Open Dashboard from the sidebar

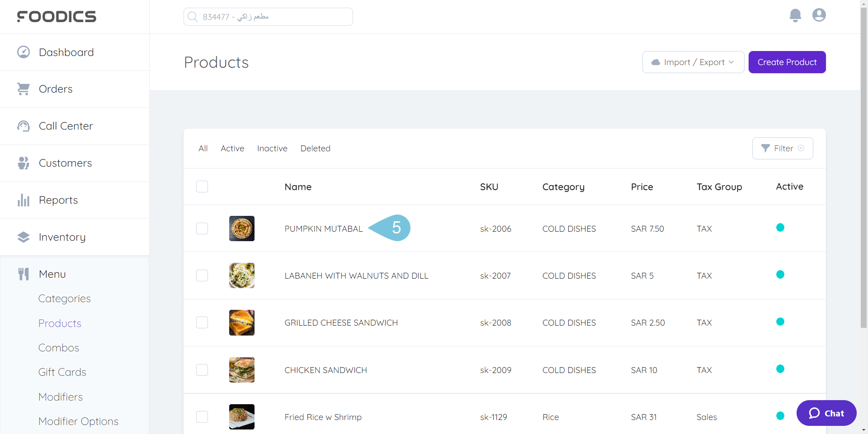[x=75, y=52]
